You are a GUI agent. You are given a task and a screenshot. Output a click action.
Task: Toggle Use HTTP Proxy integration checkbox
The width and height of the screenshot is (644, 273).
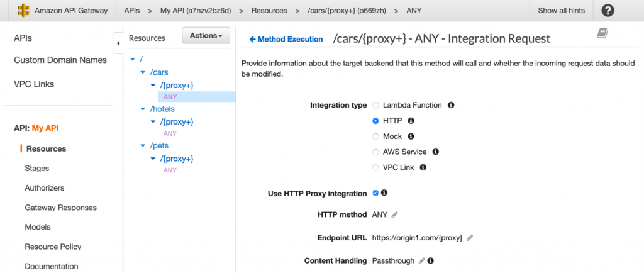tap(375, 193)
